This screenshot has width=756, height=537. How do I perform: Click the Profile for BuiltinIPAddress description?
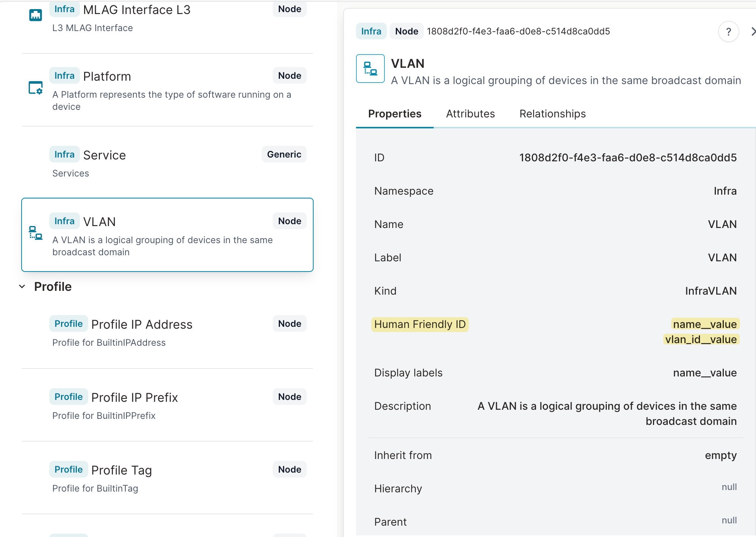(x=109, y=343)
